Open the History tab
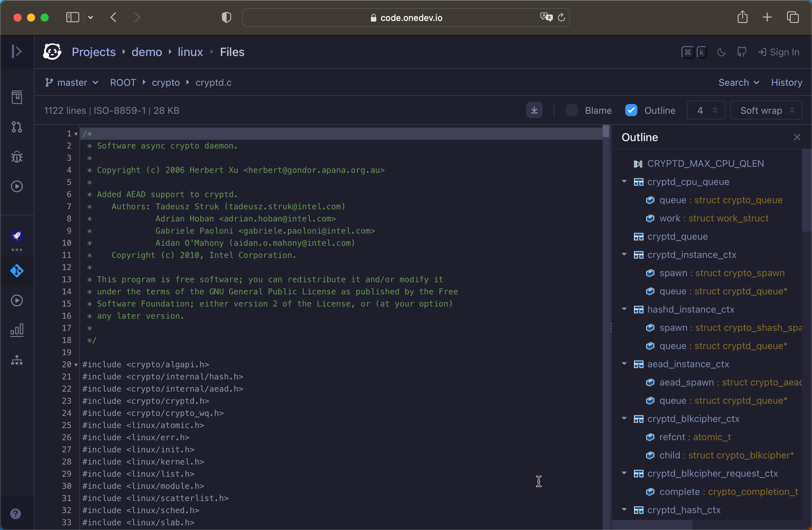Viewport: 812px width, 530px height. (787, 82)
